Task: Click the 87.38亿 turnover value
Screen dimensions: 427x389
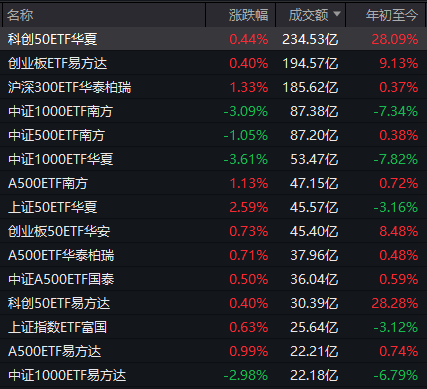Action: point(314,111)
